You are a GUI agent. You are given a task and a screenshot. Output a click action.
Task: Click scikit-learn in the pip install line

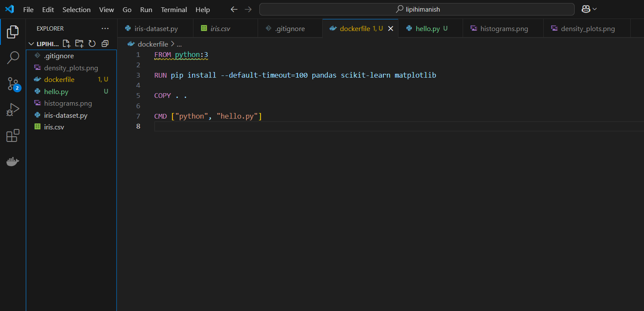pos(366,75)
